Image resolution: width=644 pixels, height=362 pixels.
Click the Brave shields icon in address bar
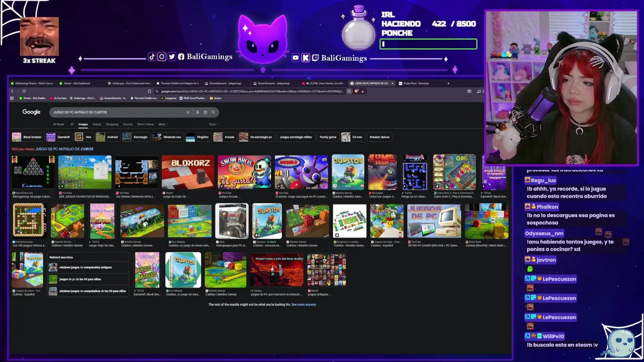coord(356,91)
